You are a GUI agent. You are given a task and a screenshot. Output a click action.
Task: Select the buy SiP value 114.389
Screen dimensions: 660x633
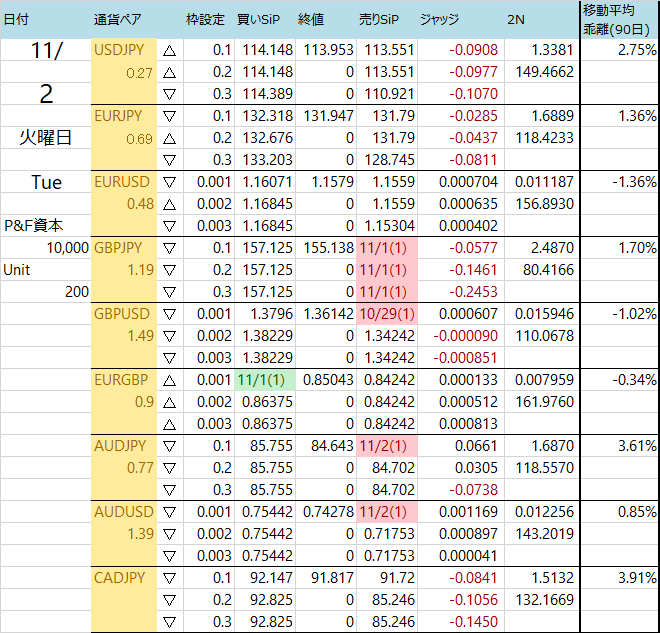click(268, 94)
